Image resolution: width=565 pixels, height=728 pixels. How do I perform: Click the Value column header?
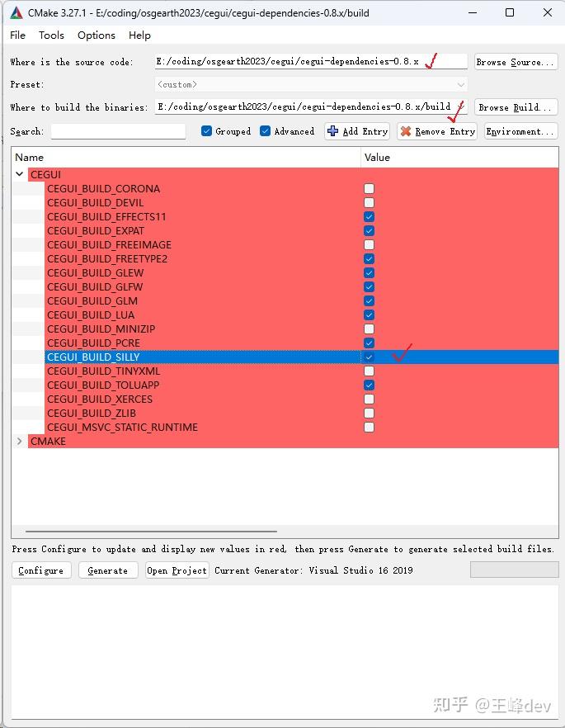pos(459,158)
